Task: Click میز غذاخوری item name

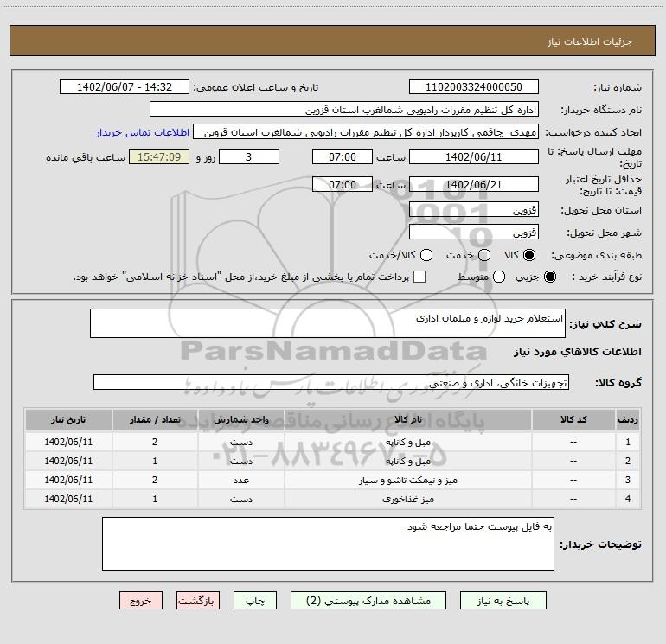Action: pos(407,500)
